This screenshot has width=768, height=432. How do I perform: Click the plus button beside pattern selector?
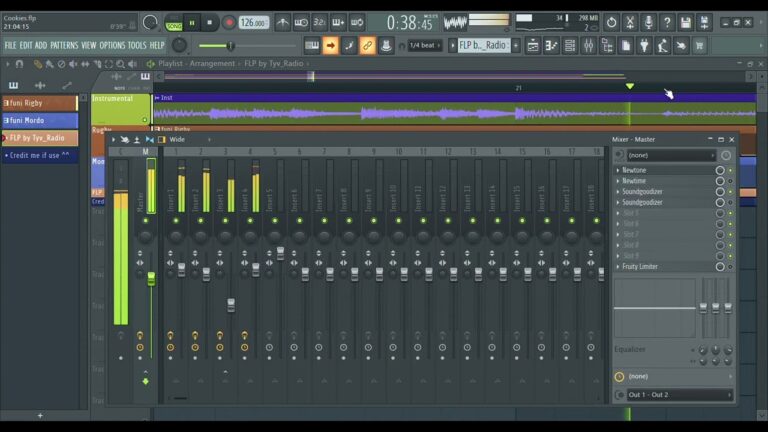[516, 46]
